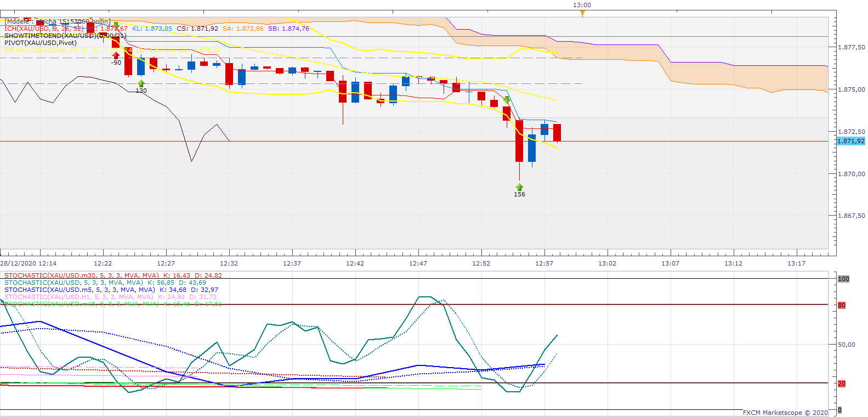
Task: Click the KL: 1.873,05 Ichimoku value
Action: tap(152, 29)
